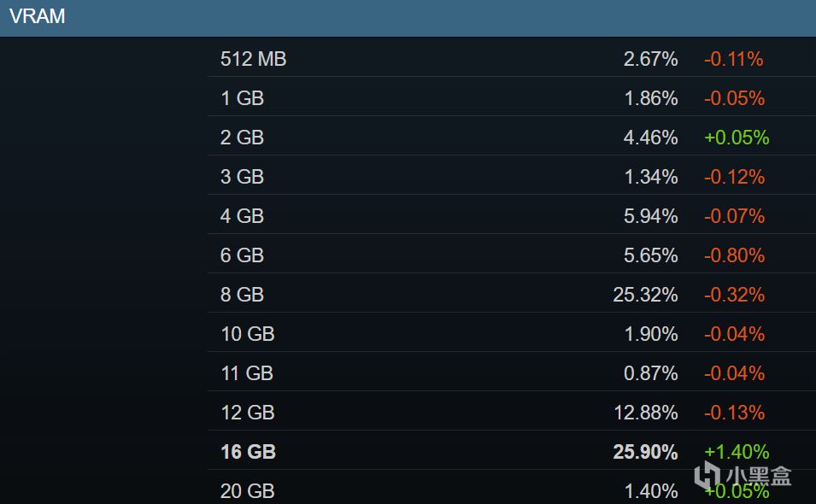
Task: Select the 3 GB row
Action: [x=512, y=176]
